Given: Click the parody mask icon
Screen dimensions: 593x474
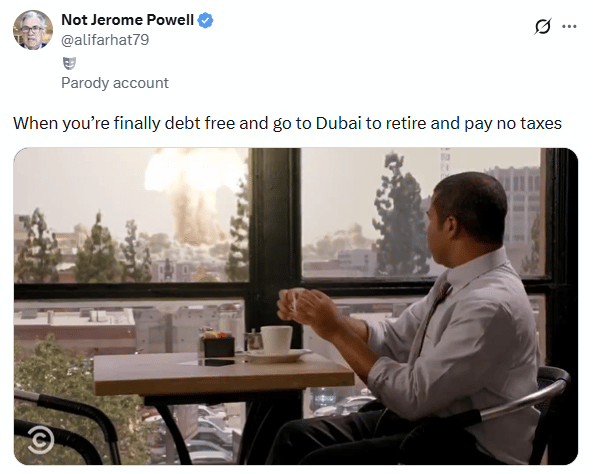Looking at the screenshot, I should tap(69, 63).
